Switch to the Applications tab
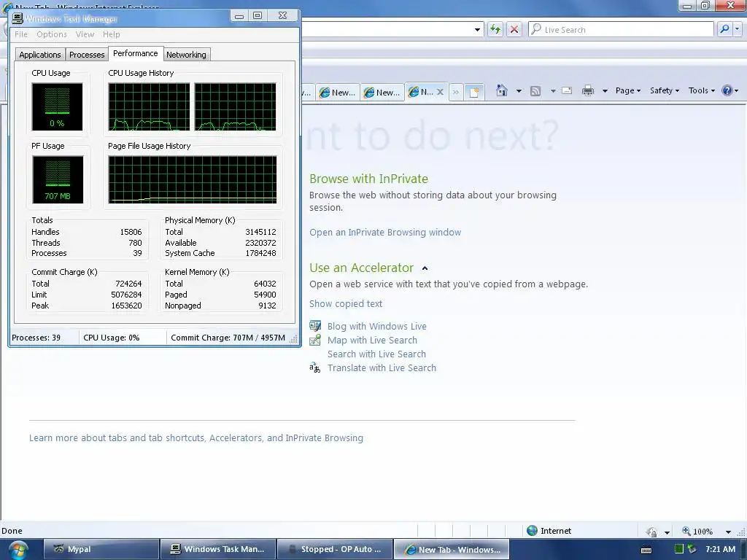 pos(40,55)
